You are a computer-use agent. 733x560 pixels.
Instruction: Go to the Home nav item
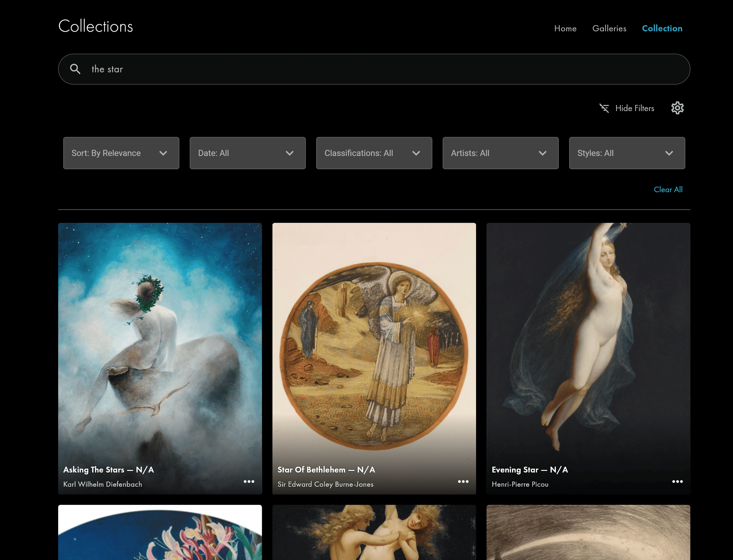(565, 28)
